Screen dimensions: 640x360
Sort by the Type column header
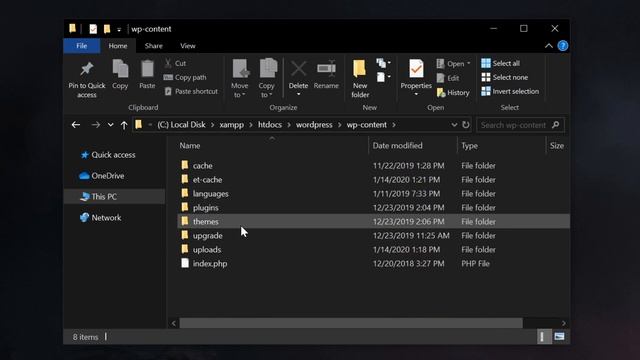tap(469, 146)
